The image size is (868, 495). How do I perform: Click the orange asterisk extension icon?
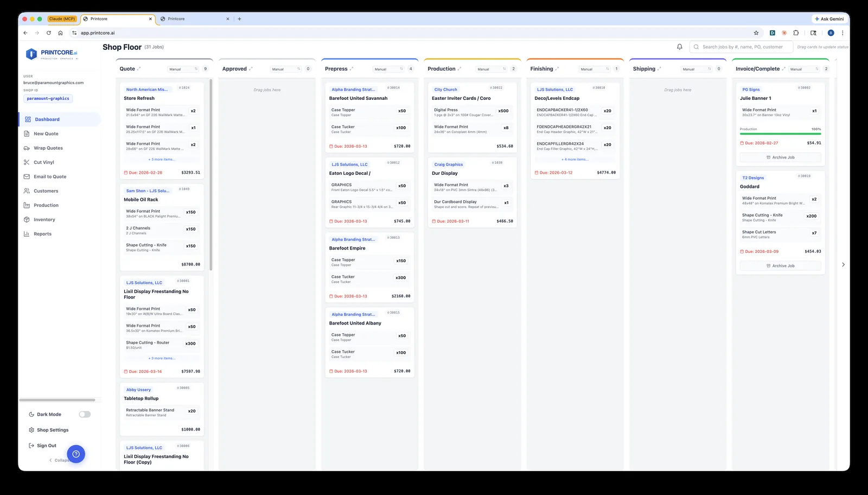click(x=784, y=33)
